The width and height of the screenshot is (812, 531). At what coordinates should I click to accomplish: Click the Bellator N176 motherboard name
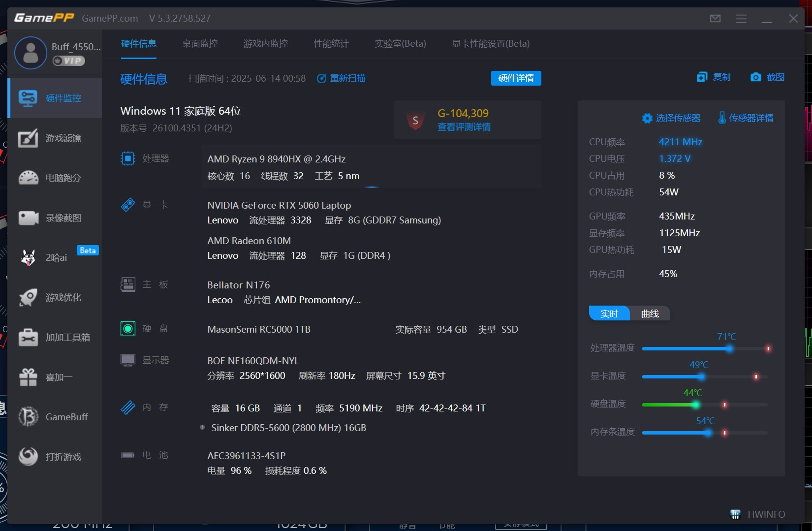(239, 285)
